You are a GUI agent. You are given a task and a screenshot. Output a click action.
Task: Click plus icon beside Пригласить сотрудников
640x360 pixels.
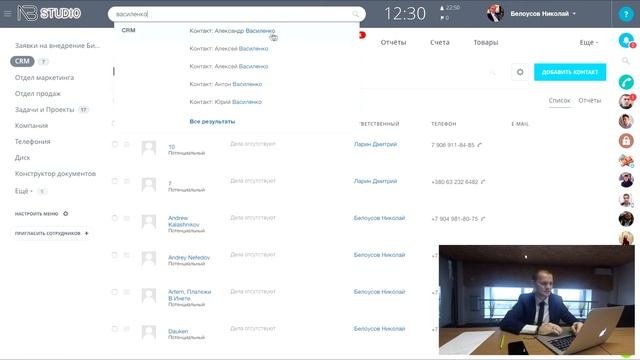pos(87,233)
